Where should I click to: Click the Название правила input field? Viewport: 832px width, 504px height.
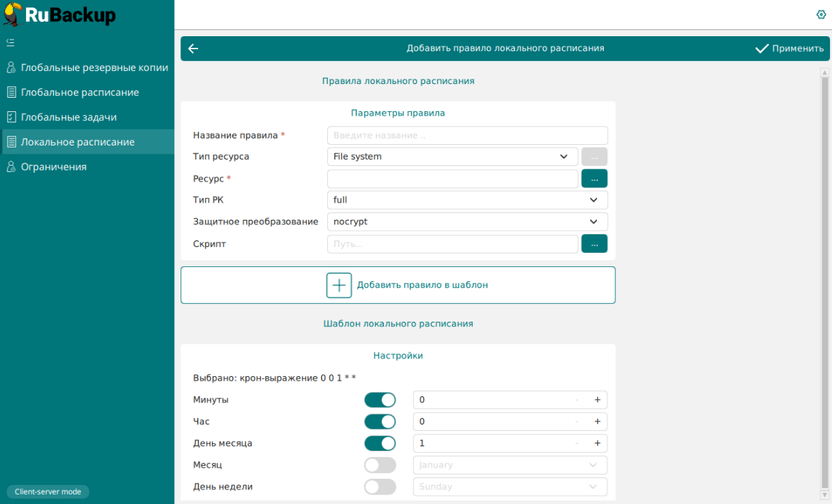click(x=467, y=135)
